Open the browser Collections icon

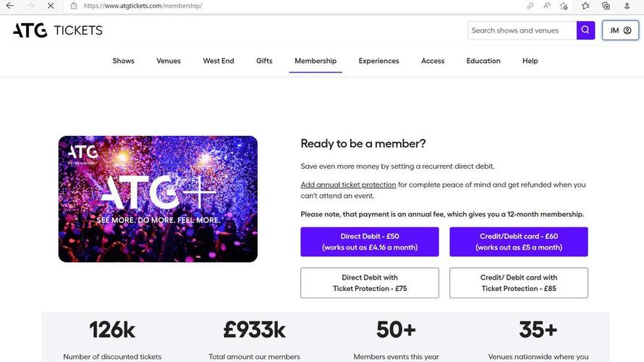606,6
